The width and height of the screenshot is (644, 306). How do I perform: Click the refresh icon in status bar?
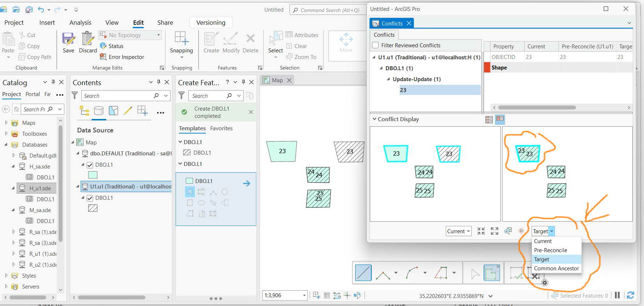[x=631, y=295]
